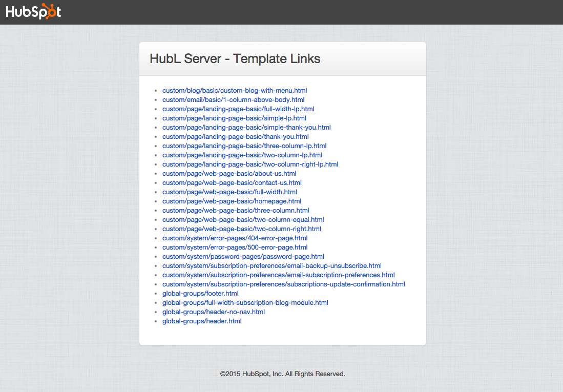Viewport: 563px width, 392px height.
Task: Click the ©2015 HubSpot copyright footer text
Action: click(283, 374)
